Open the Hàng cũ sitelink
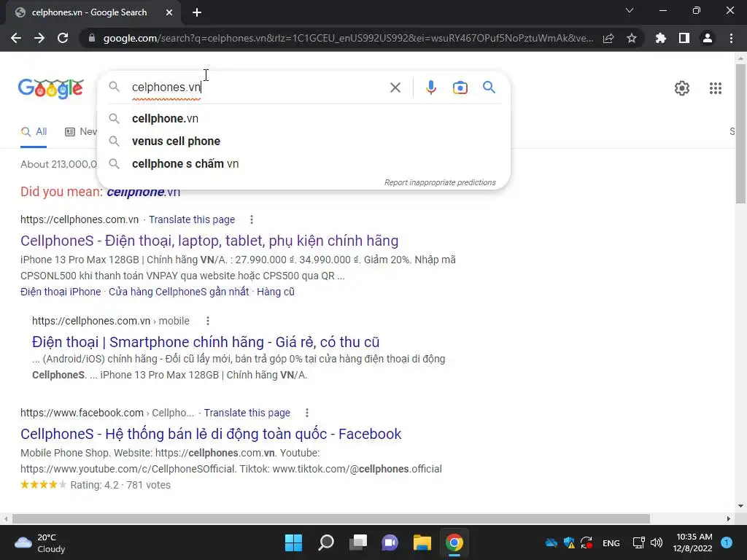747x560 pixels. (275, 292)
